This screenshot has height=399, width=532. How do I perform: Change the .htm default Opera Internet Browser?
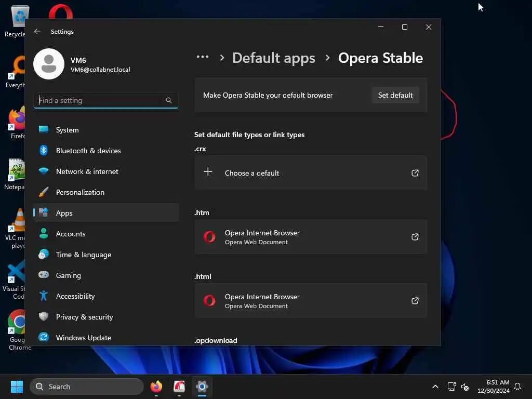(311, 237)
